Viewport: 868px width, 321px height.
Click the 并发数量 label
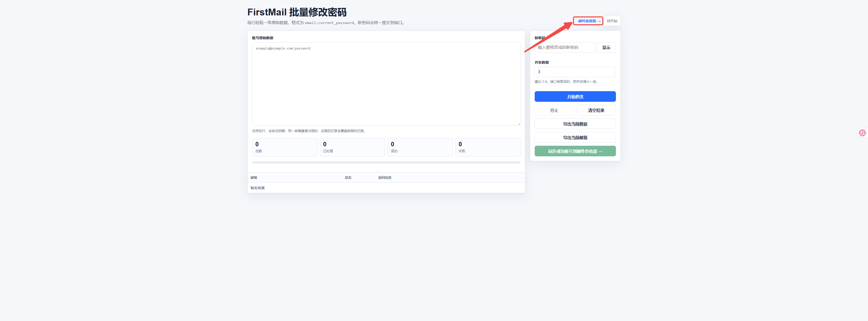(541, 62)
